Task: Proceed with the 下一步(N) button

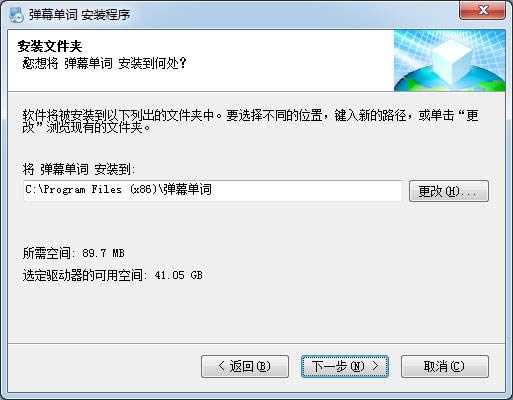Action: point(345,366)
